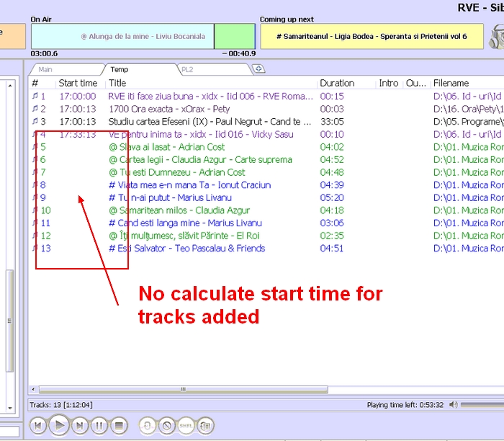Screen dimensions: 504x441
Task: Click the next track button
Action: (79, 426)
